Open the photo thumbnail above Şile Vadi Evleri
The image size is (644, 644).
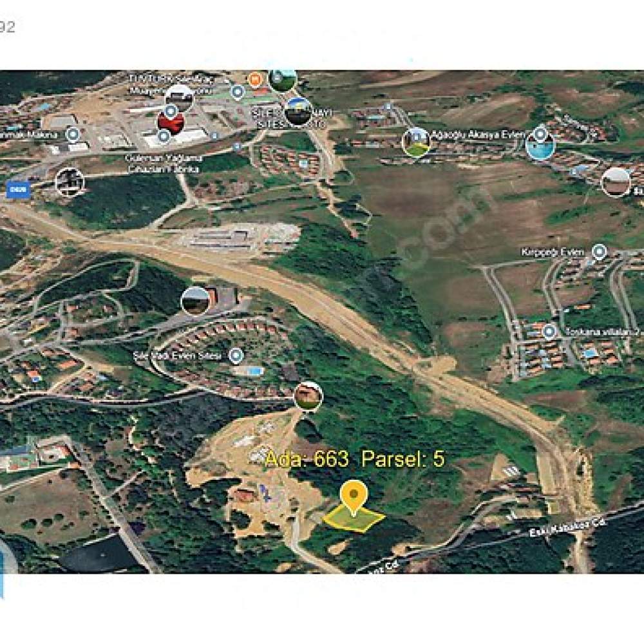click(195, 301)
